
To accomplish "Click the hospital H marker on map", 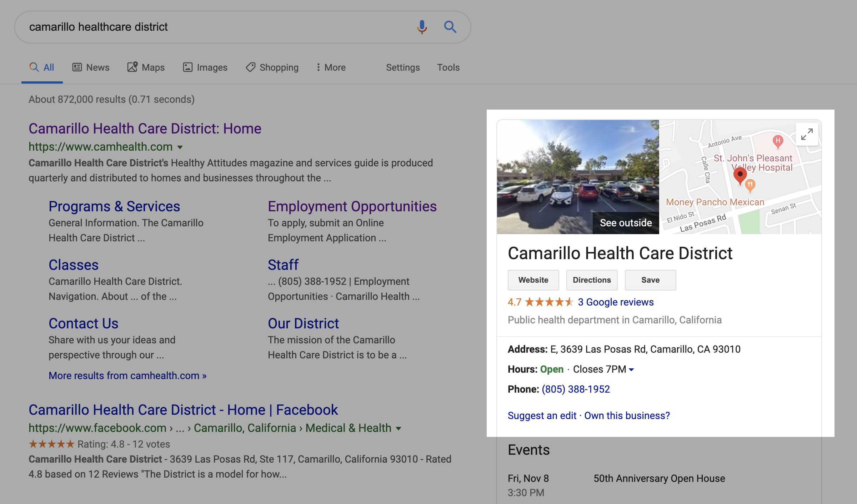I will [x=778, y=141].
